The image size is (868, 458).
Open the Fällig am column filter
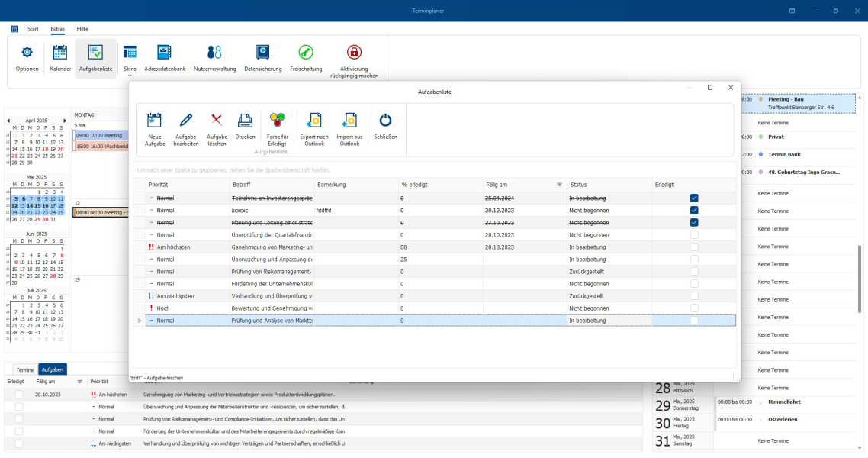pyautogui.click(x=559, y=185)
